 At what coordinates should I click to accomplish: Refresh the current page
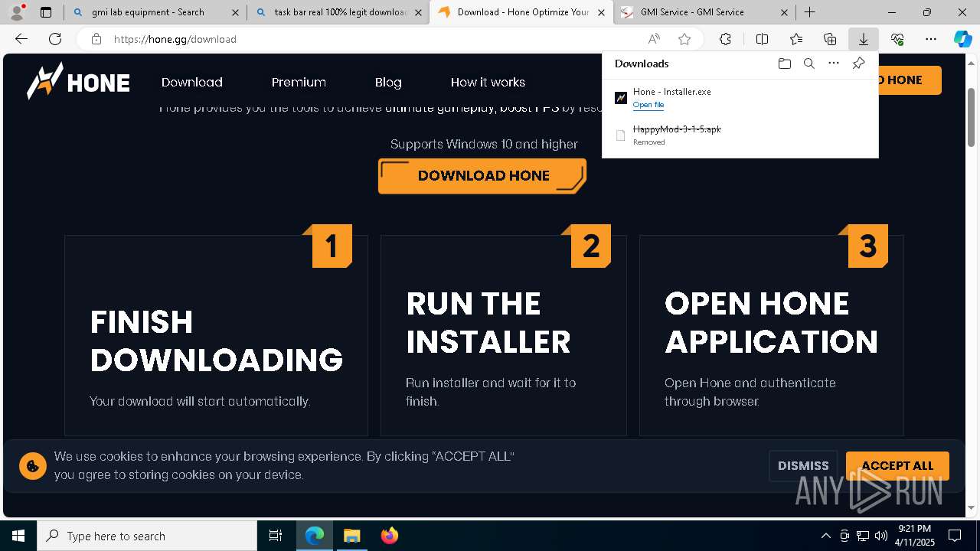[x=55, y=39]
